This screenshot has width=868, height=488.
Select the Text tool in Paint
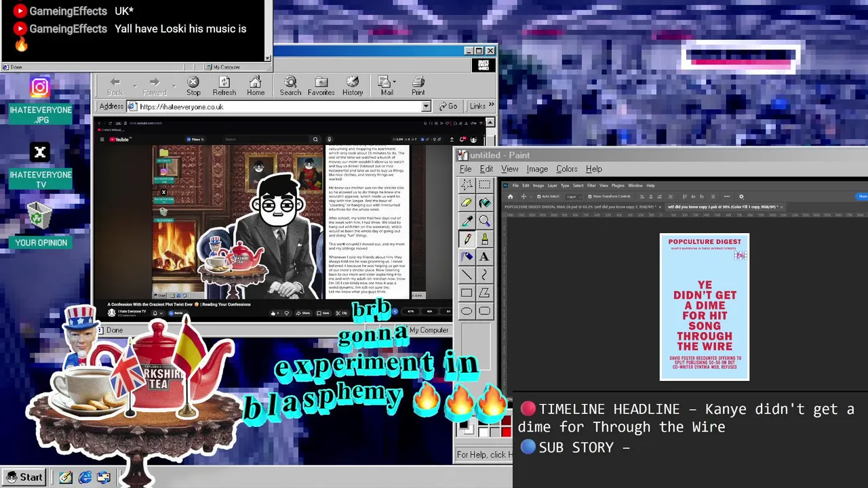pos(484,256)
